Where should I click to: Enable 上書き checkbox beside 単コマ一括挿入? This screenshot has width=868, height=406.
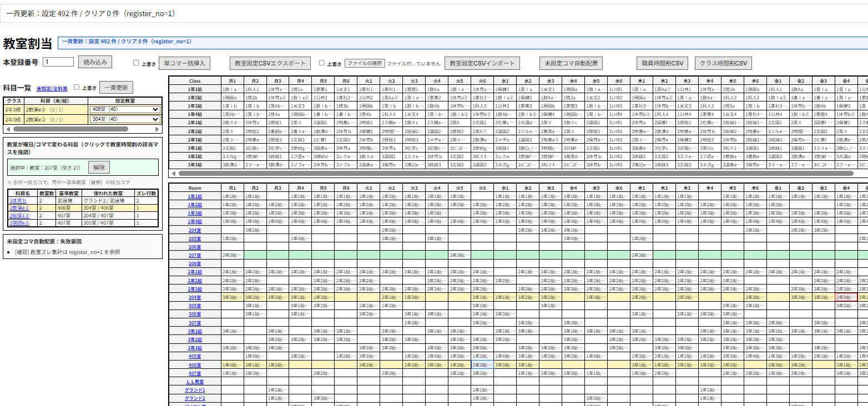(137, 63)
